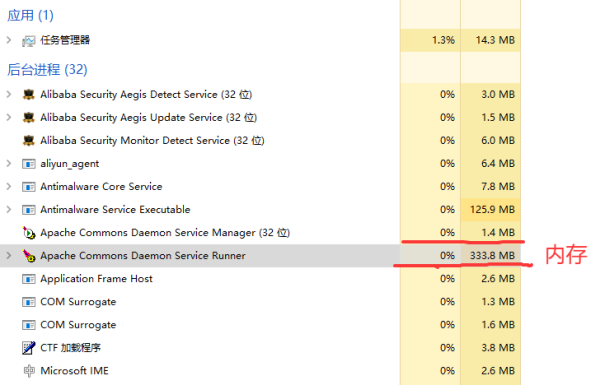Click the 任务管理器 app icon
Viewport: 600px width, 385px height.
point(29,41)
